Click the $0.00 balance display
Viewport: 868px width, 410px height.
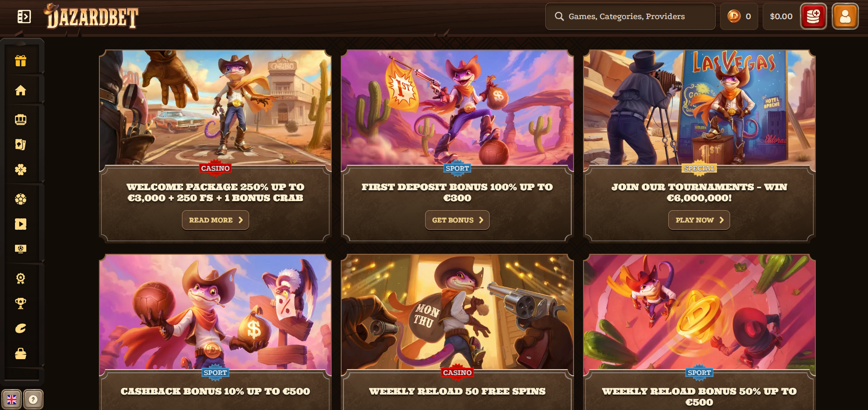pyautogui.click(x=781, y=17)
